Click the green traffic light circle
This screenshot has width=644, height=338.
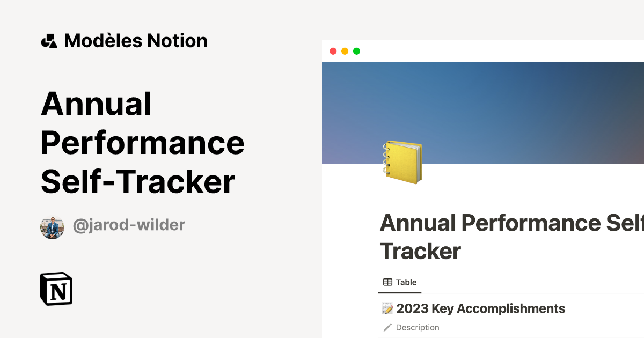coord(356,51)
